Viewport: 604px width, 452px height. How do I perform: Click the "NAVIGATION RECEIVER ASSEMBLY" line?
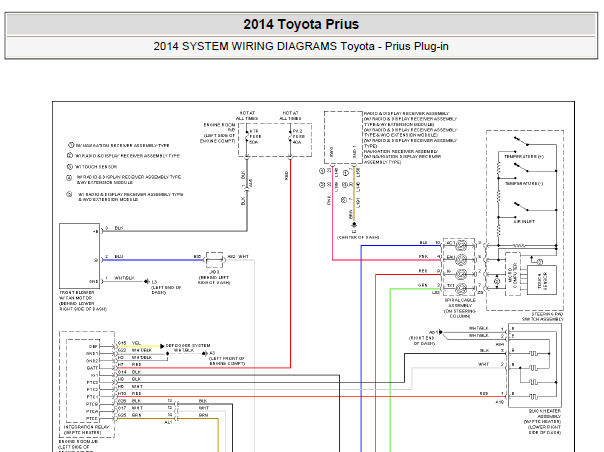click(401, 151)
